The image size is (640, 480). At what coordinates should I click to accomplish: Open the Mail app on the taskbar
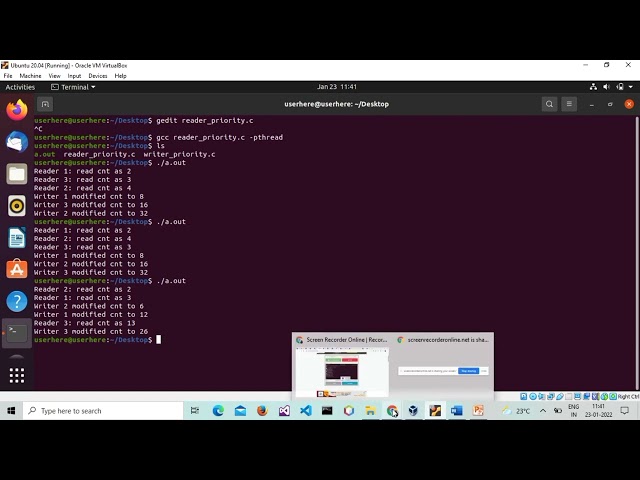(x=240, y=411)
